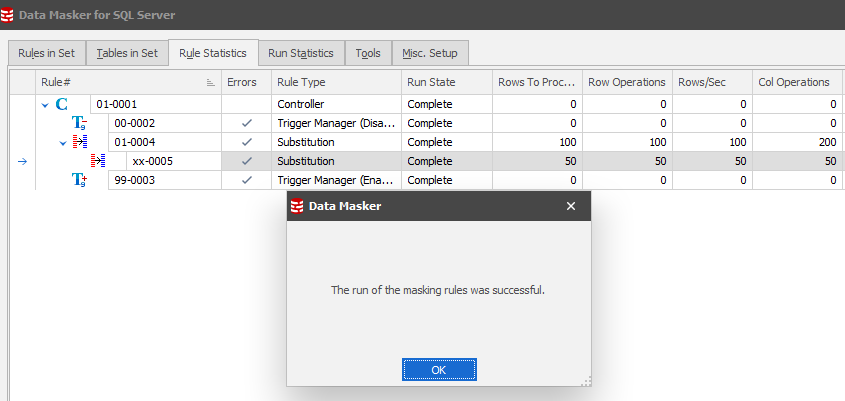Click the Errors checkmark for rule xx-0005
Image resolution: width=845 pixels, height=401 pixels.
coord(246,161)
